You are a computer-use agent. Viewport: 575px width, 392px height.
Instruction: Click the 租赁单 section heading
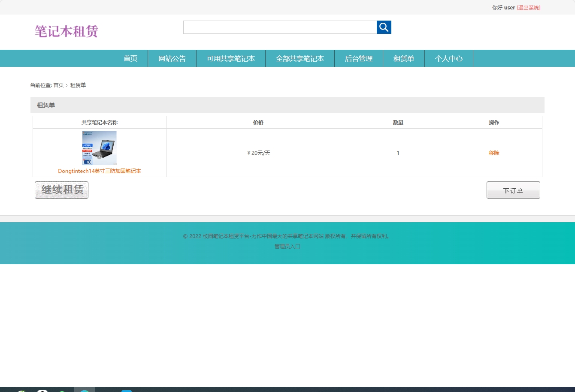click(x=46, y=105)
